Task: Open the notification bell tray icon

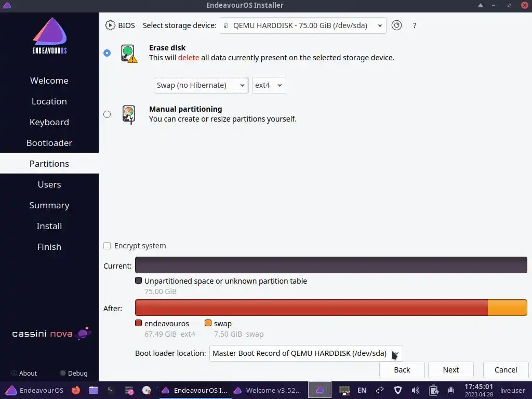Action: tap(451, 390)
